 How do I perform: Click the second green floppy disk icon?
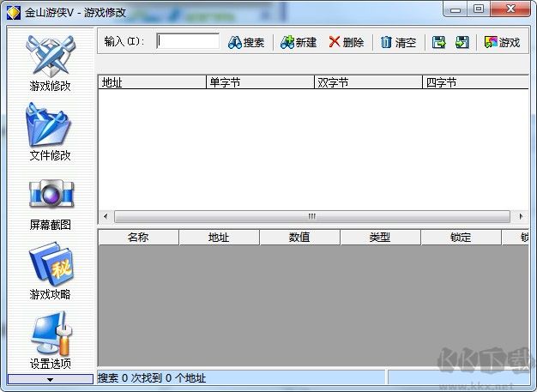pyautogui.click(x=462, y=42)
